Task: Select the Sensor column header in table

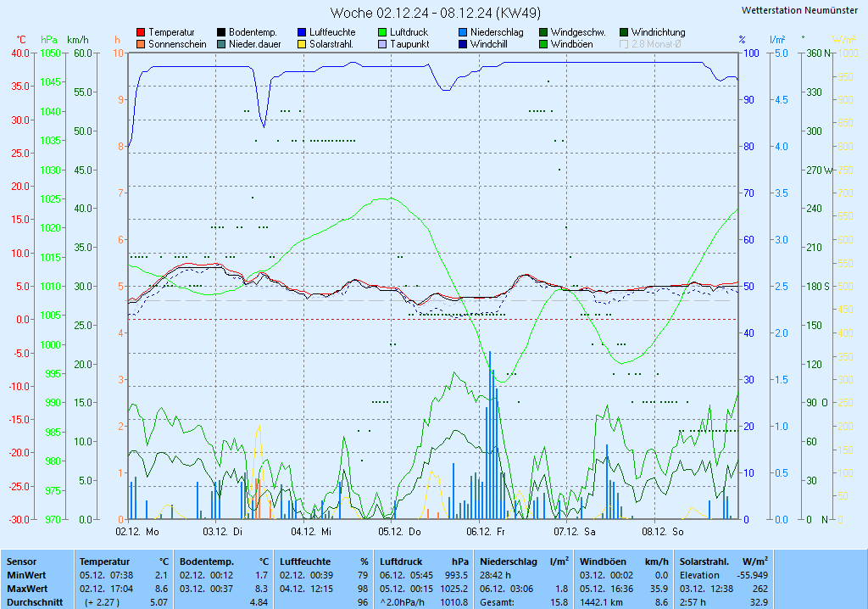Action: (21, 562)
